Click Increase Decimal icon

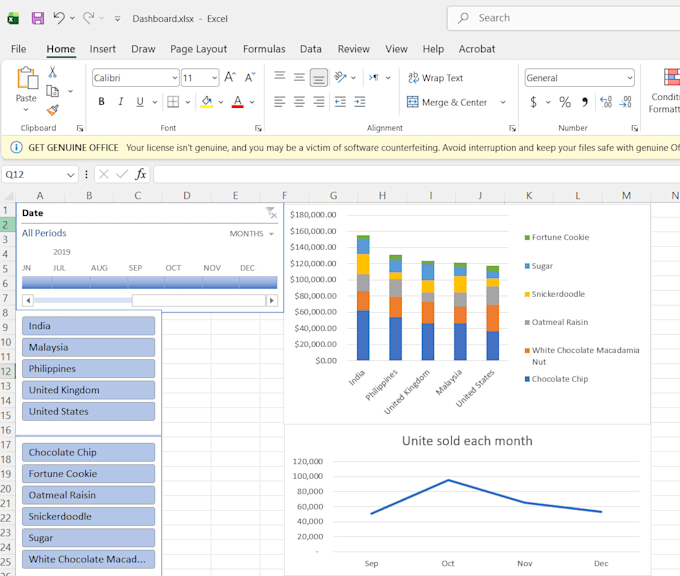tap(606, 102)
